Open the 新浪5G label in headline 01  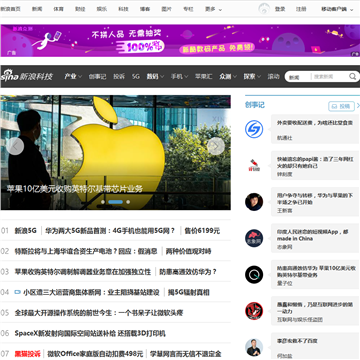25,231
